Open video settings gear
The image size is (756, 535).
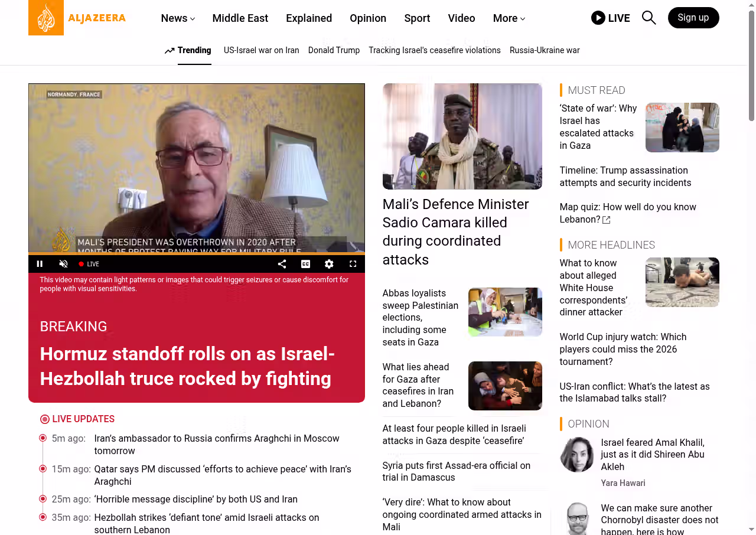click(329, 264)
